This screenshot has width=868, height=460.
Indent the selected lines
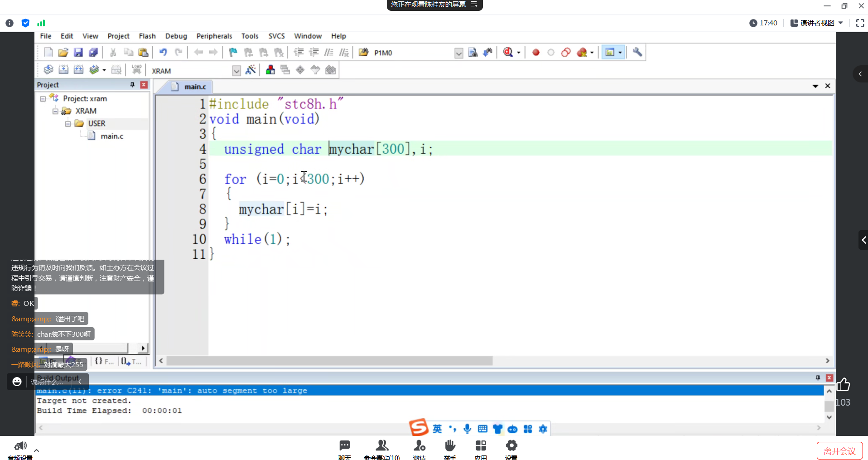click(299, 53)
